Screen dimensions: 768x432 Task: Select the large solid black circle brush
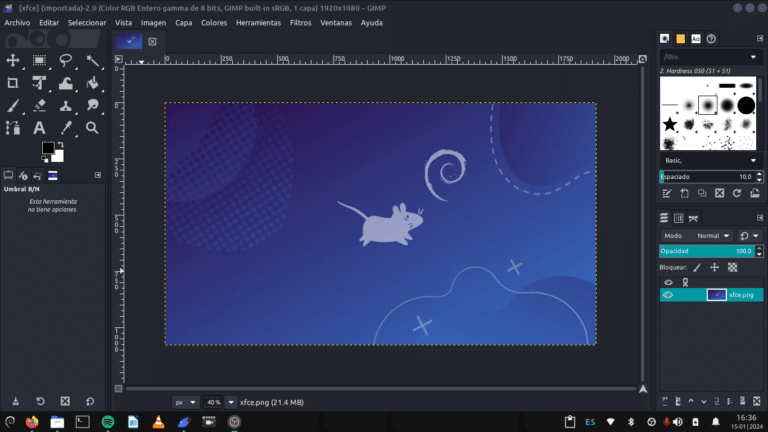[746, 105]
